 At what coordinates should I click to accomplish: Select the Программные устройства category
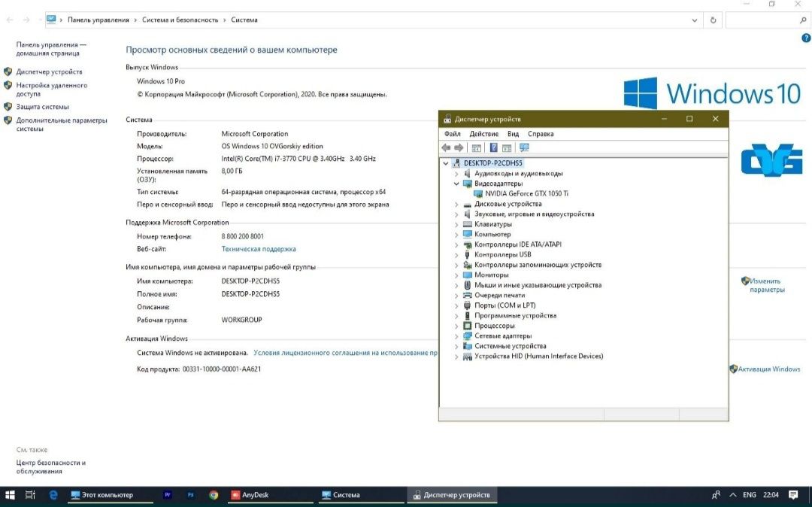coord(515,315)
